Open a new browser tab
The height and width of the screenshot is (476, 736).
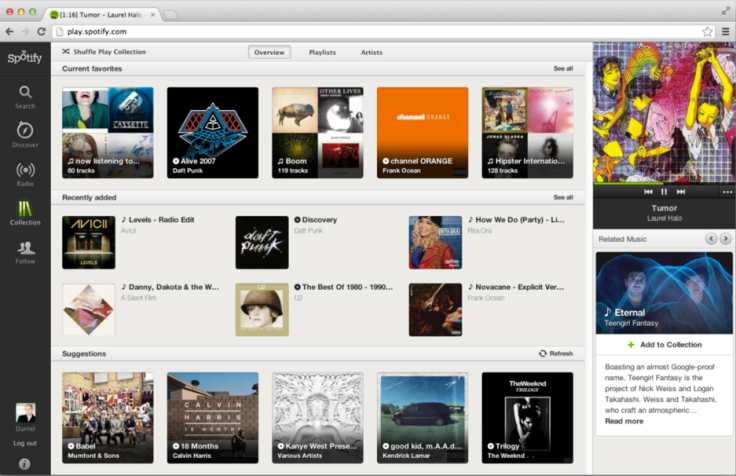pos(170,15)
